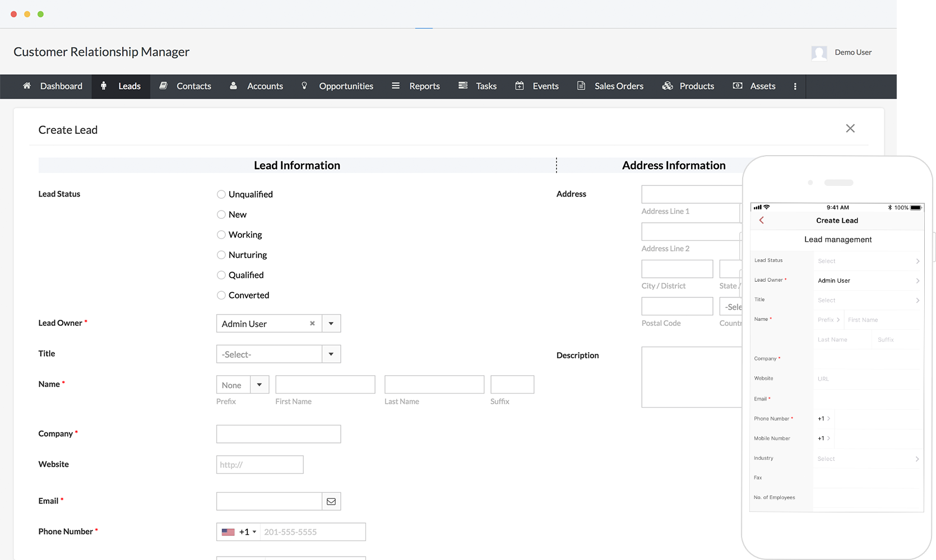The height and width of the screenshot is (560, 936).
Task: Tap the Wi-Fi signal icon on phone
Action: [767, 207]
